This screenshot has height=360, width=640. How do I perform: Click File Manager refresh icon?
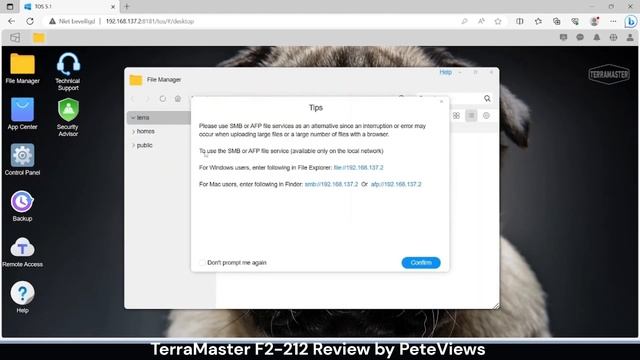click(163, 99)
